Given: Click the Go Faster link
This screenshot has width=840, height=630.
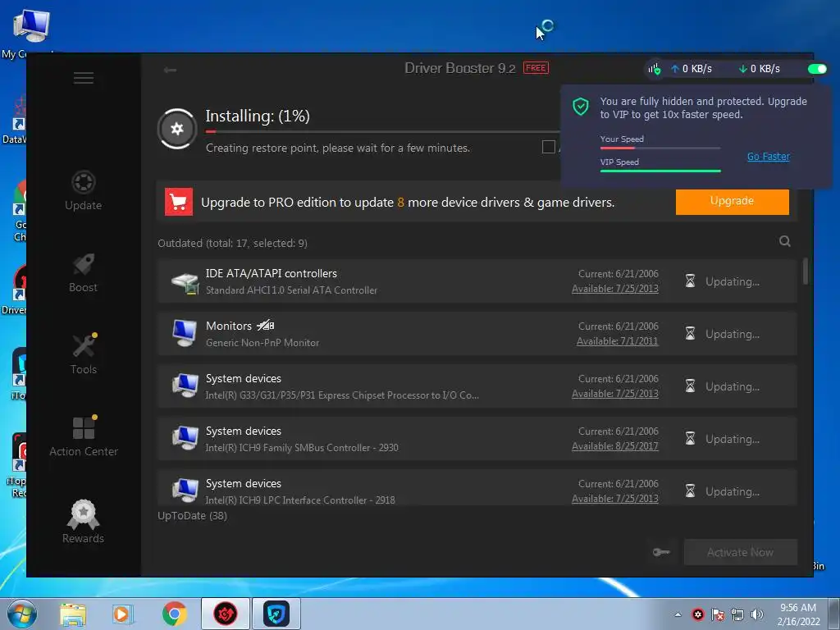Looking at the screenshot, I should (x=768, y=157).
